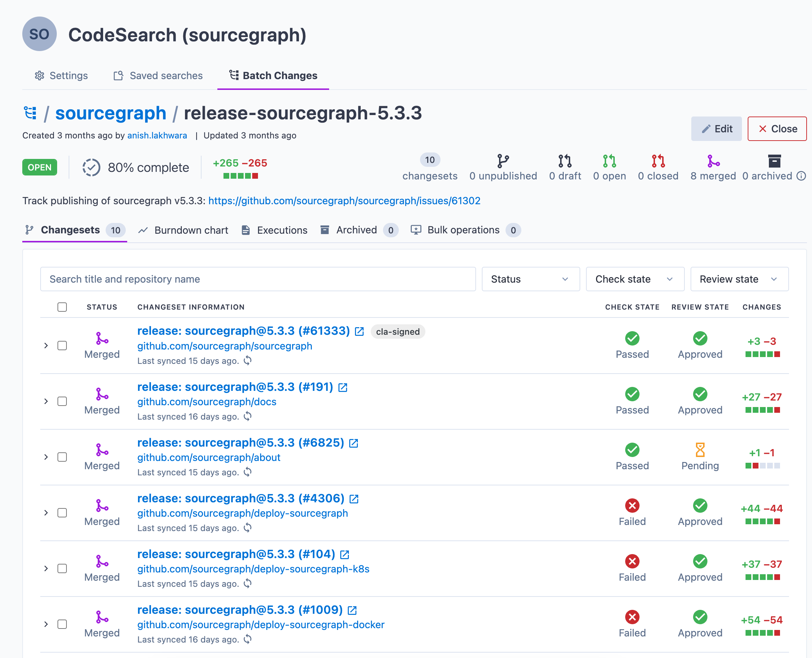Image resolution: width=812 pixels, height=658 pixels.
Task: Check the box for changeset #1009
Action: coord(62,624)
